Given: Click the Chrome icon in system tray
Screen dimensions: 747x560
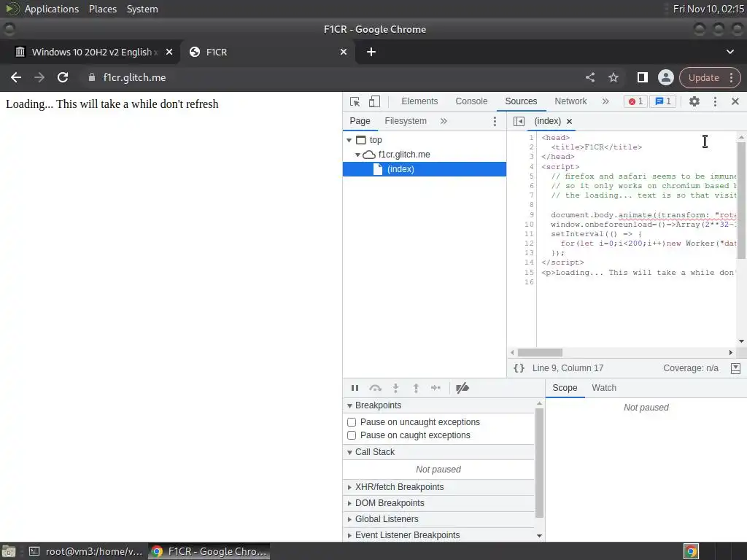Looking at the screenshot, I should coord(691,551).
